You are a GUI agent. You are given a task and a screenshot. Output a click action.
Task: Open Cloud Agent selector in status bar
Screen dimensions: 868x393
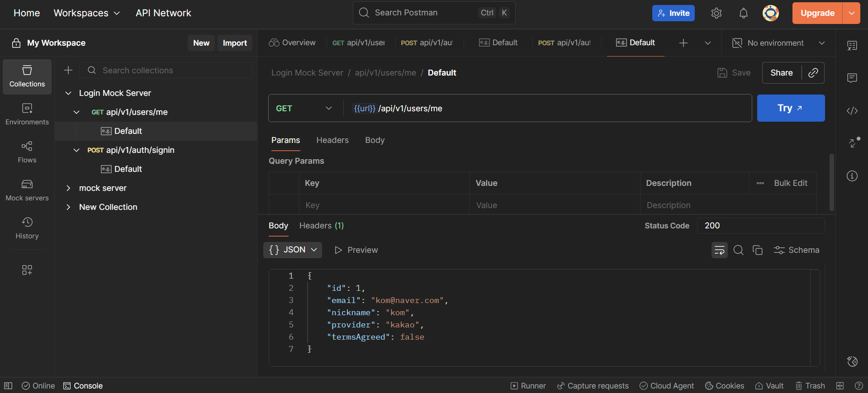(667, 386)
